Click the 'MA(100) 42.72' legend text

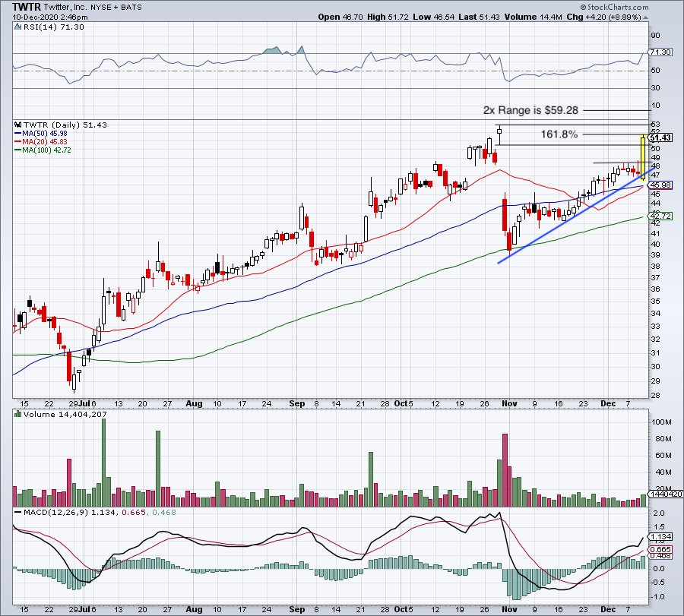(46, 150)
